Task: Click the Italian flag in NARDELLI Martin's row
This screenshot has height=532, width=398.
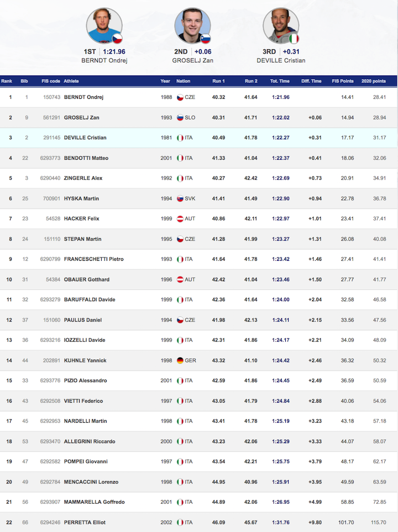Action: (180, 421)
